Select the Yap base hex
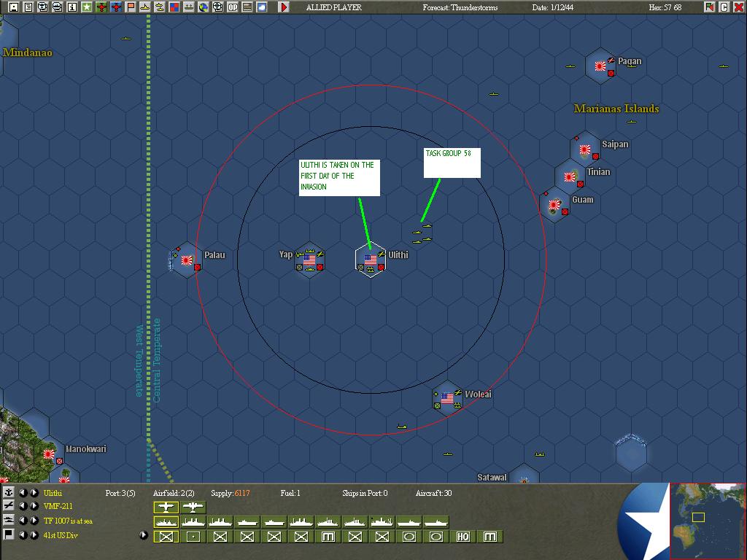Screen dimensions: 747x560 [309, 260]
